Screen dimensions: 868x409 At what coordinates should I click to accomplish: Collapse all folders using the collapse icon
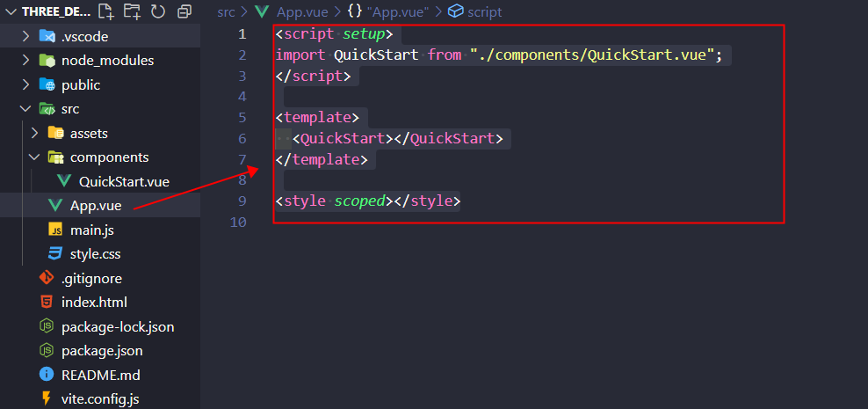click(184, 11)
